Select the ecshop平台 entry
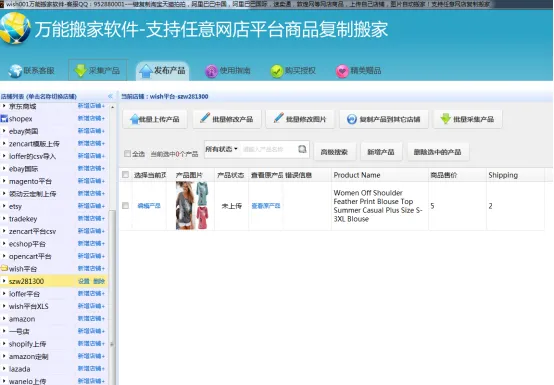Screen dimensions: 554x385 coord(27,244)
